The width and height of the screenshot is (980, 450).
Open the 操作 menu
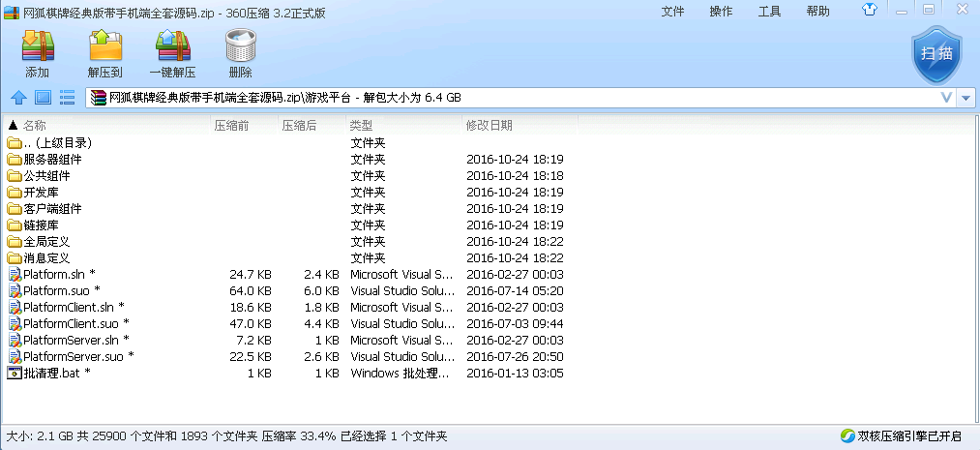pyautogui.click(x=721, y=12)
